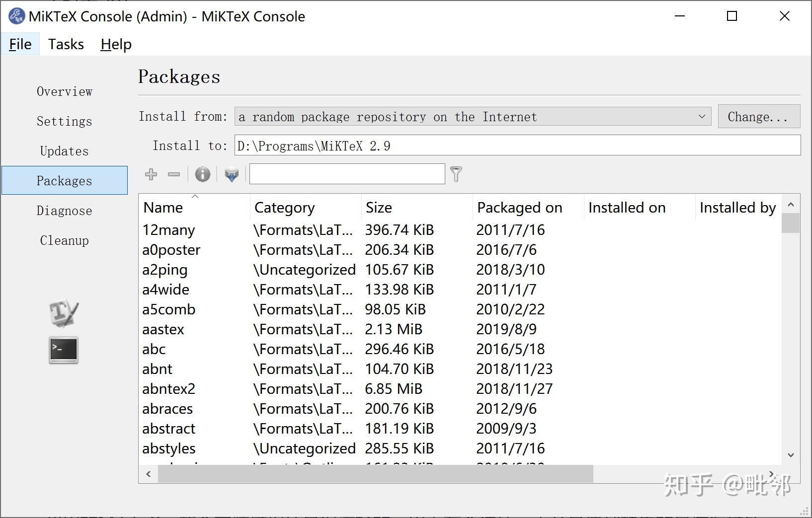Sort packages by Name column header

click(163, 208)
